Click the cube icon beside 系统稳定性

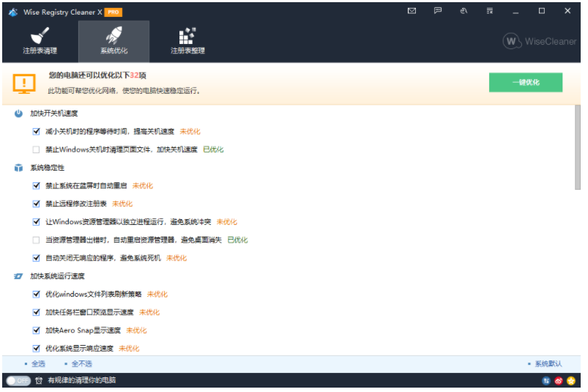(18, 168)
